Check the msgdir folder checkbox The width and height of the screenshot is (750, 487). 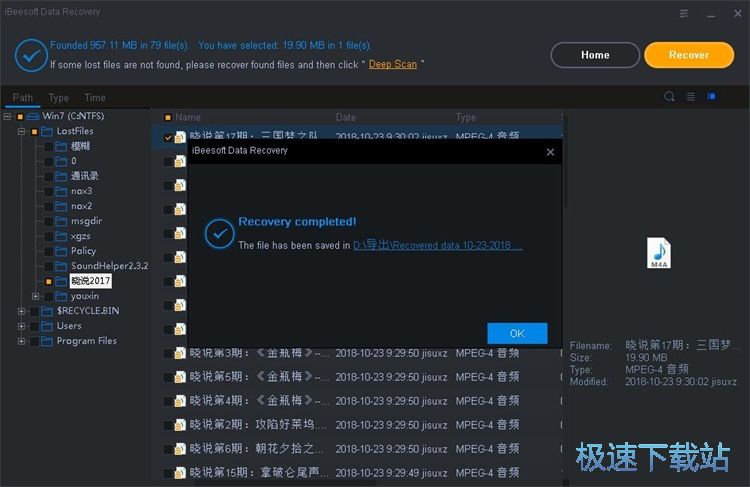pos(49,221)
